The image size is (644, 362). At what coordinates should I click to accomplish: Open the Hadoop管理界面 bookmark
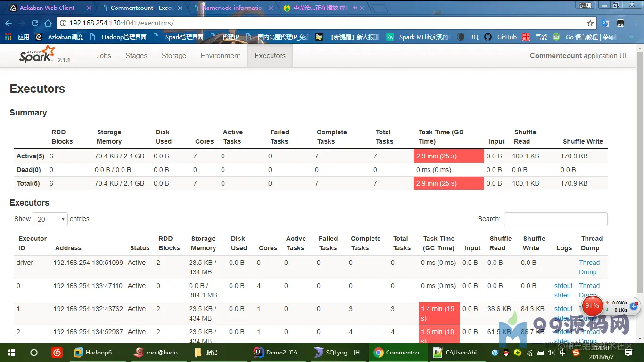click(118, 37)
